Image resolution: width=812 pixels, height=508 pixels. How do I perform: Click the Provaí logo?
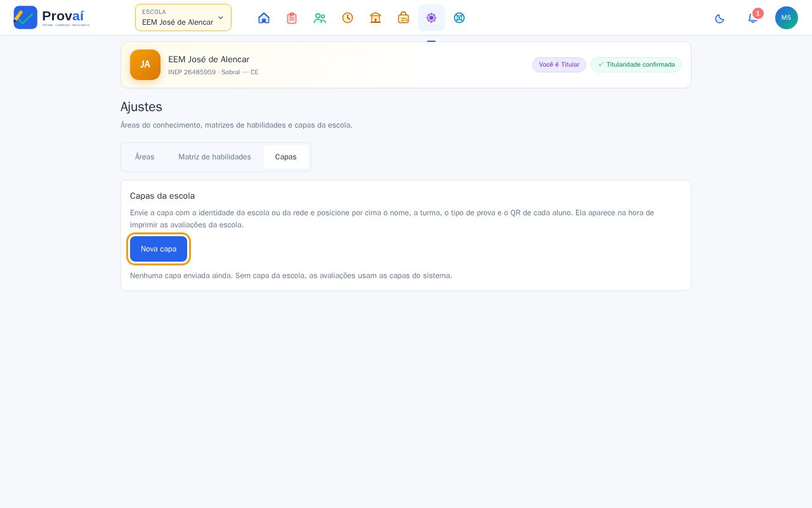(x=51, y=17)
